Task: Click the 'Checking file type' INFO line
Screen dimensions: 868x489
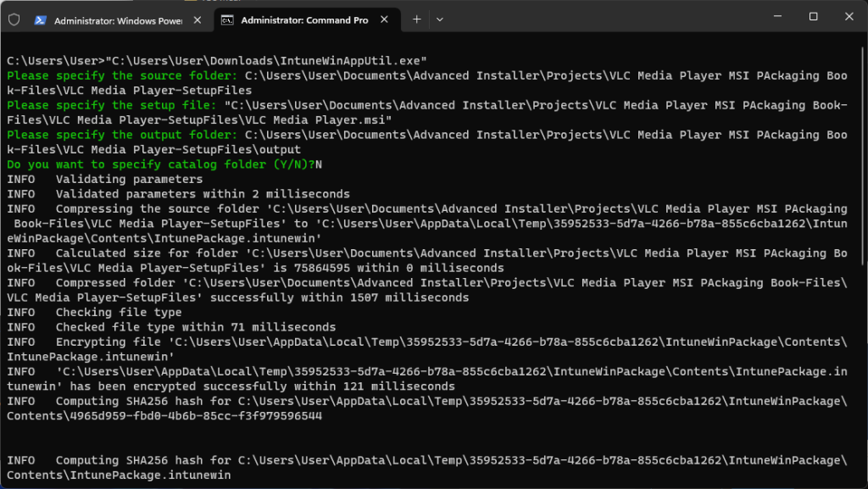Action: (x=119, y=313)
